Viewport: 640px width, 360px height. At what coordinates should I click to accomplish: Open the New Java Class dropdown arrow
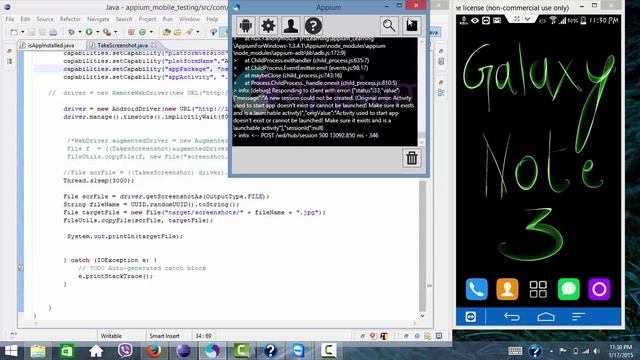point(151,32)
